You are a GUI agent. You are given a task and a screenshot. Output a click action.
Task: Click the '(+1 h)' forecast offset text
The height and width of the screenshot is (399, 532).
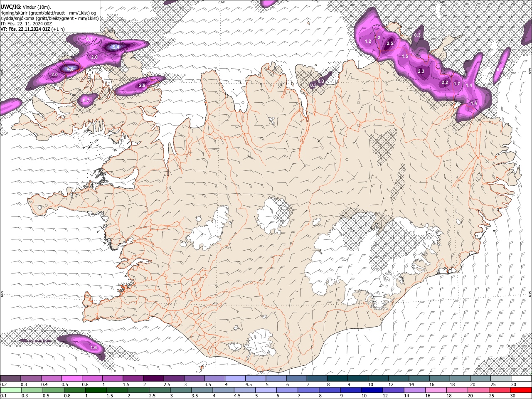[59, 29]
